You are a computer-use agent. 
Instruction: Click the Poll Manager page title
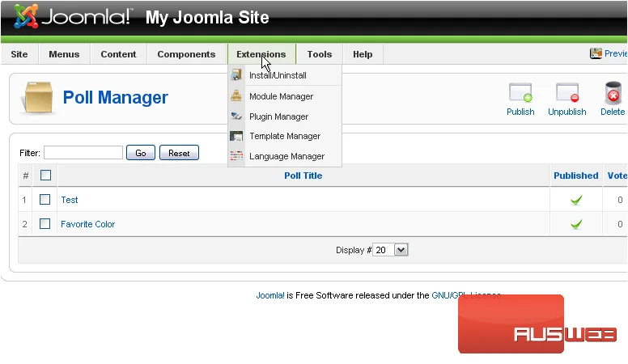pyautogui.click(x=116, y=97)
